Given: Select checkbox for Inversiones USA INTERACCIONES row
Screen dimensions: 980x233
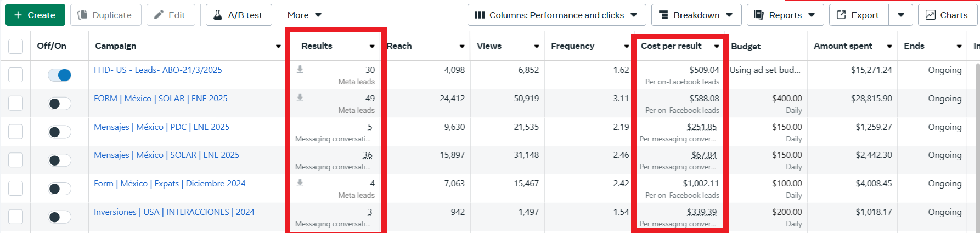Looking at the screenshot, I should tap(16, 217).
